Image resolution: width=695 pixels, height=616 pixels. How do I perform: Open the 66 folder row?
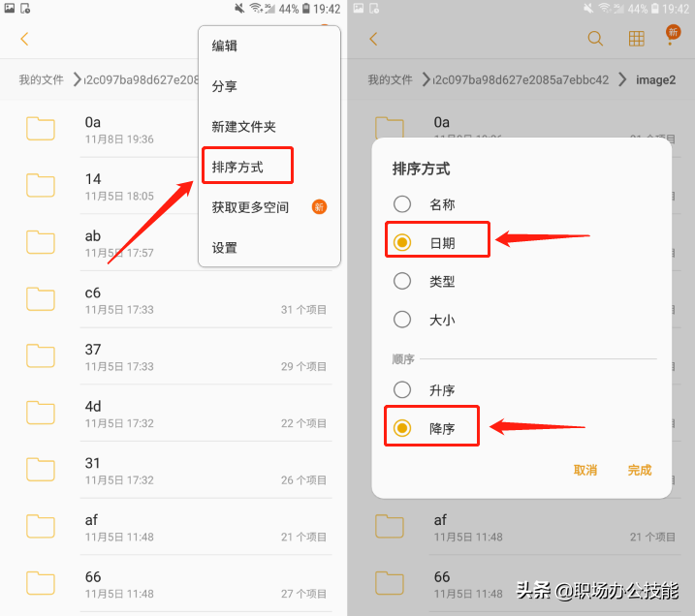click(174, 584)
